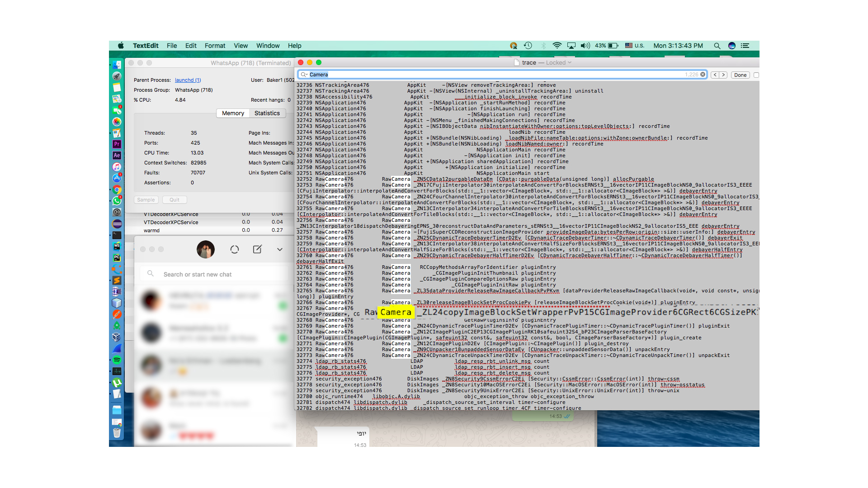The height and width of the screenshot is (488, 868).
Task: Switch to Statistics tab
Action: click(x=267, y=113)
